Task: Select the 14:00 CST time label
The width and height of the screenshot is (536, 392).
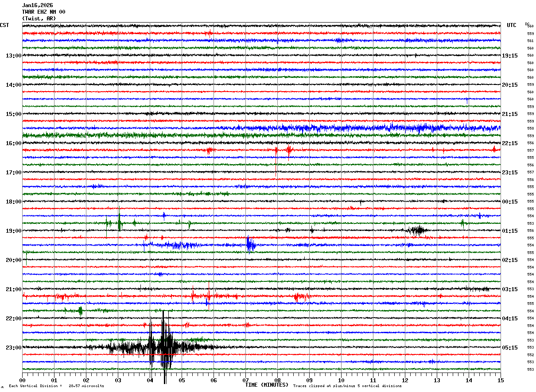Action: tap(13, 85)
